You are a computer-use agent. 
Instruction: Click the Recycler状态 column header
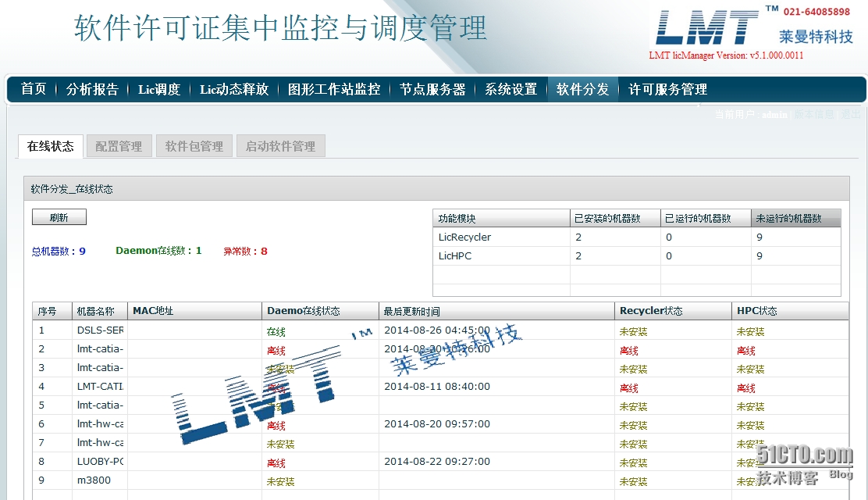click(x=673, y=312)
